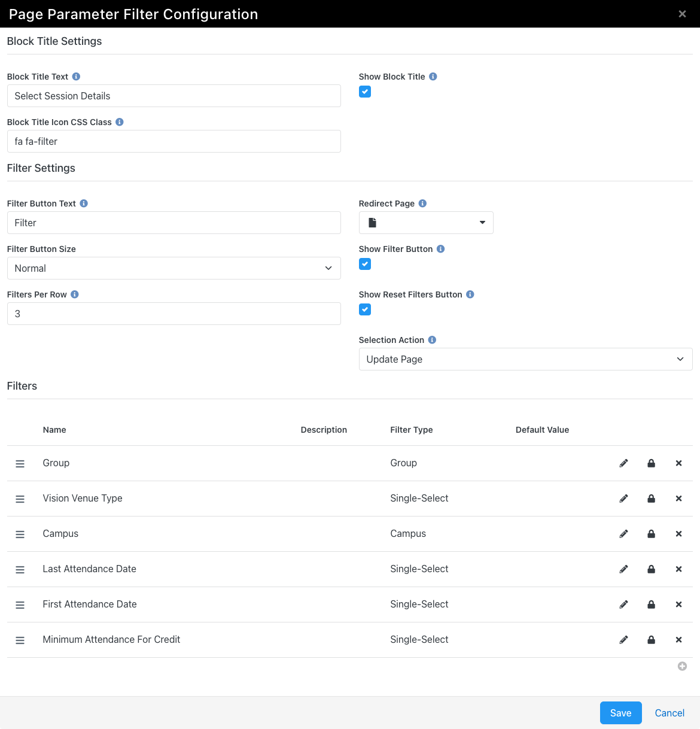Open security lock for Vision Venue Type
700x729 pixels.
tap(651, 499)
